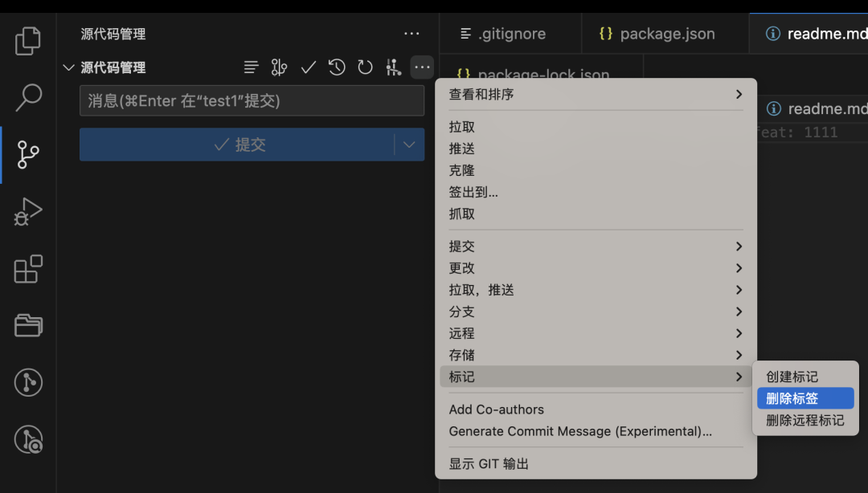Open the Extensions view
This screenshot has height=493, width=868.
pos(28,269)
